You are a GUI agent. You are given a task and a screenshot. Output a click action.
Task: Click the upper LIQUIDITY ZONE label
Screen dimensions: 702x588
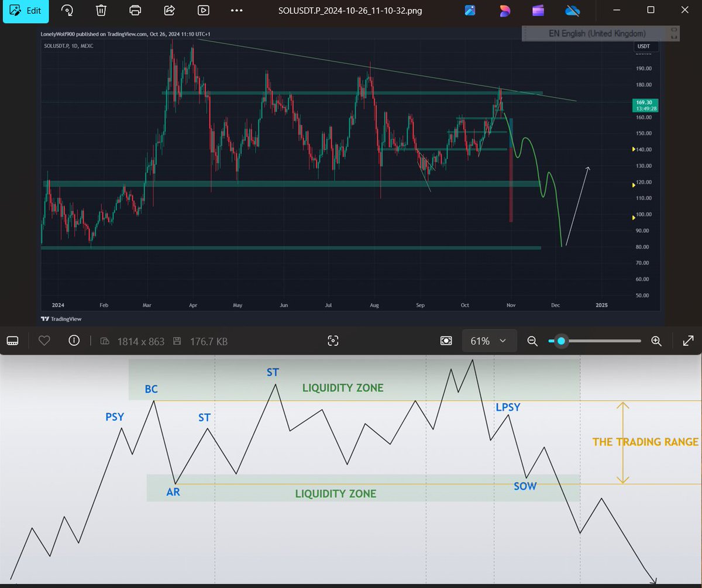click(343, 388)
